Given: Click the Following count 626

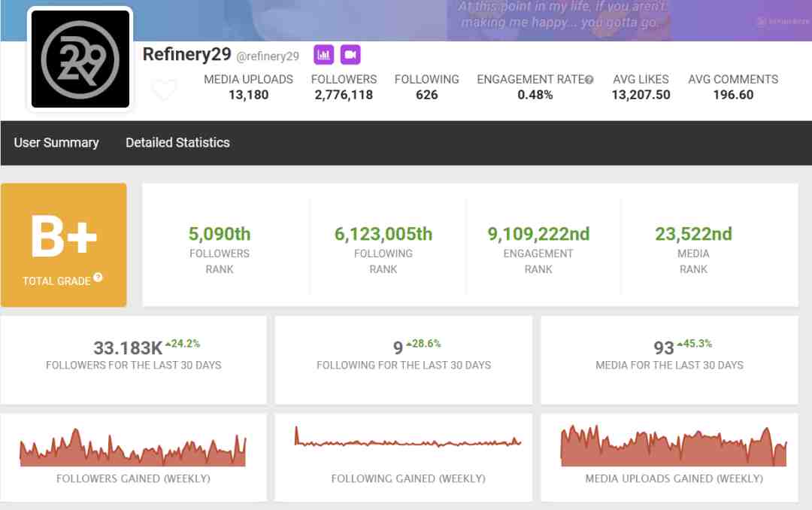Looking at the screenshot, I should point(427,95).
